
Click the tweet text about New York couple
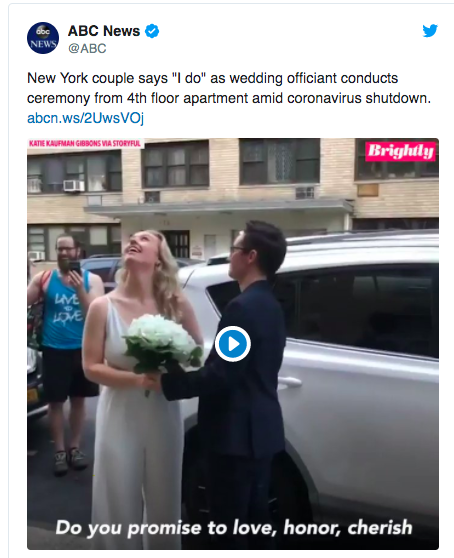(229, 88)
